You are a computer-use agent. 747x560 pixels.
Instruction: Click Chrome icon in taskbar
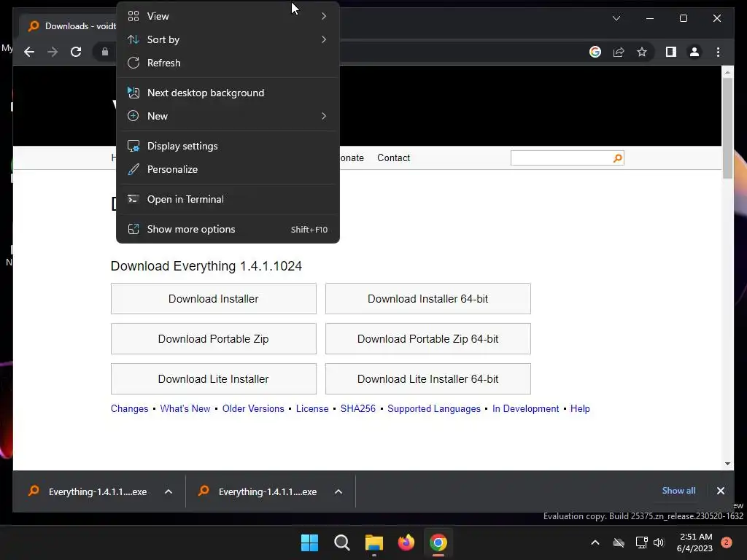(x=438, y=542)
